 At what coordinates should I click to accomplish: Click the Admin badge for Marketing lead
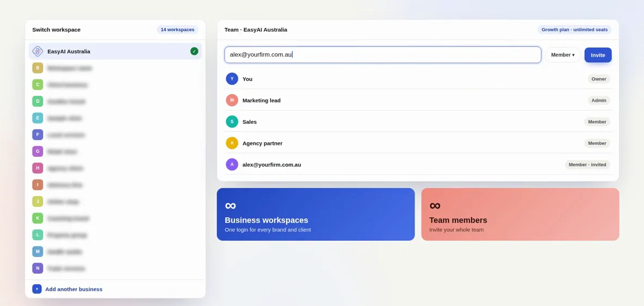(x=599, y=100)
